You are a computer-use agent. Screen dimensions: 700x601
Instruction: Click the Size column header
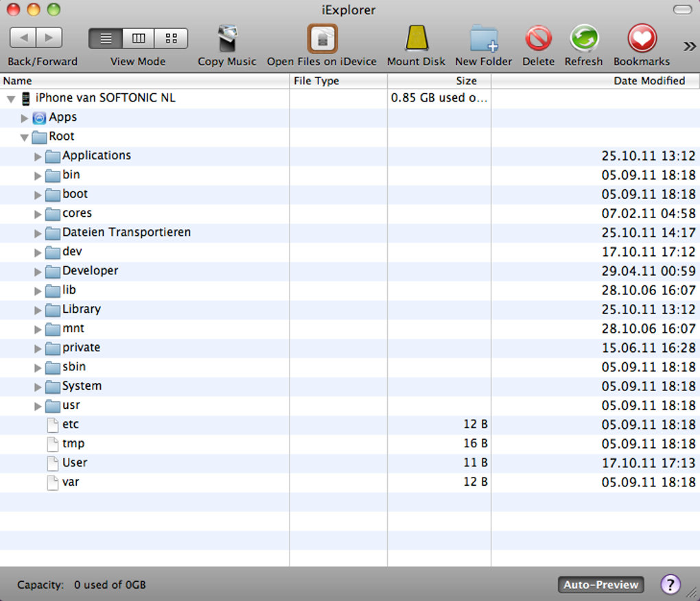(466, 80)
